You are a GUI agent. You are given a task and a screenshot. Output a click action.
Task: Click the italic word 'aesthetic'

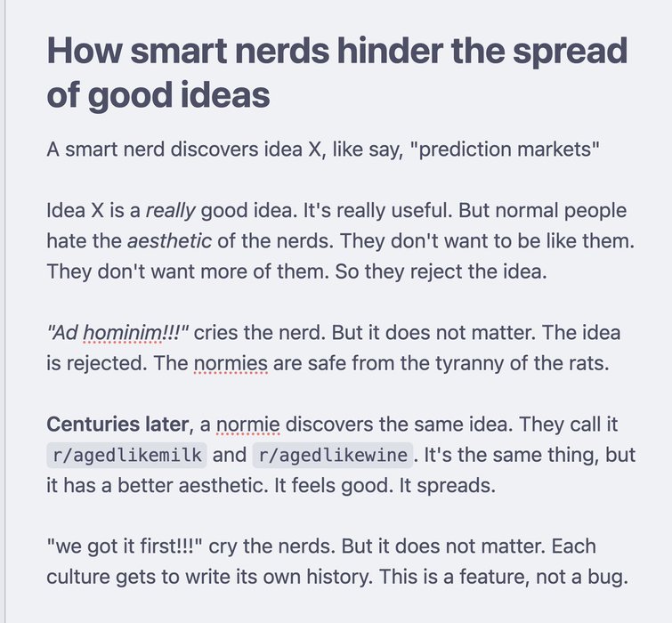170,241
